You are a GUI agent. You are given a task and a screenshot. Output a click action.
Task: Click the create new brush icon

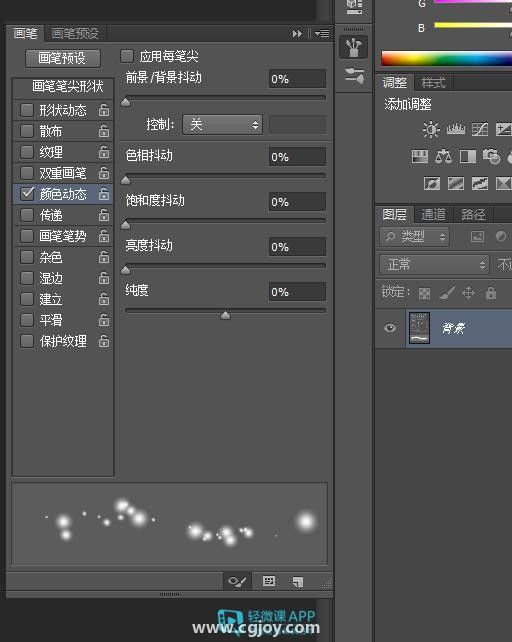(x=298, y=582)
